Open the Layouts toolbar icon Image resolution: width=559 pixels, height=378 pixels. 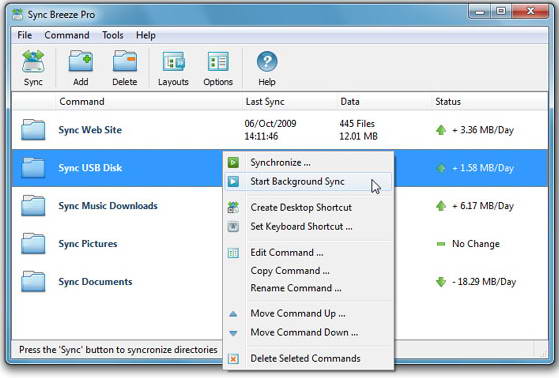click(173, 61)
